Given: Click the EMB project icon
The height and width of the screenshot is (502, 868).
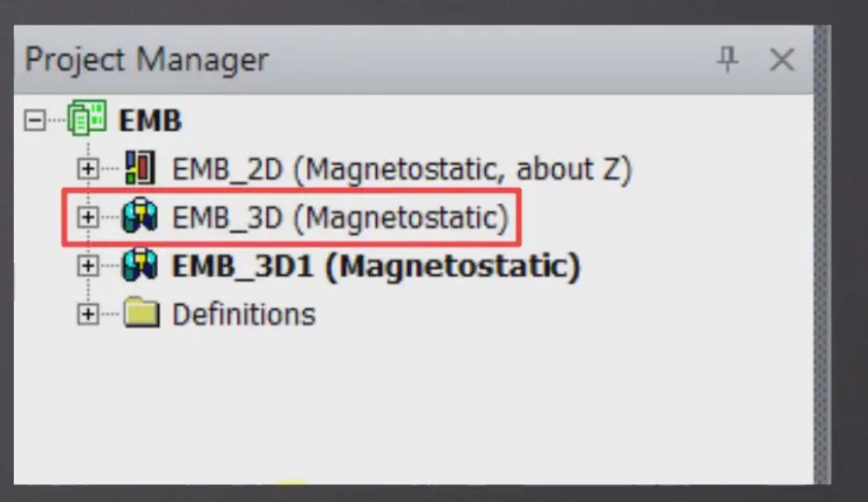Looking at the screenshot, I should [x=86, y=119].
